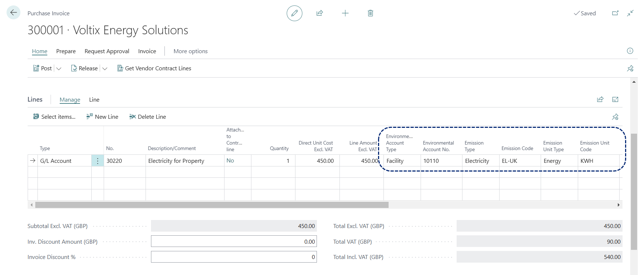Viewport: 644px width, 275px height.
Task: Open row options three-dot menu
Action: tap(98, 161)
